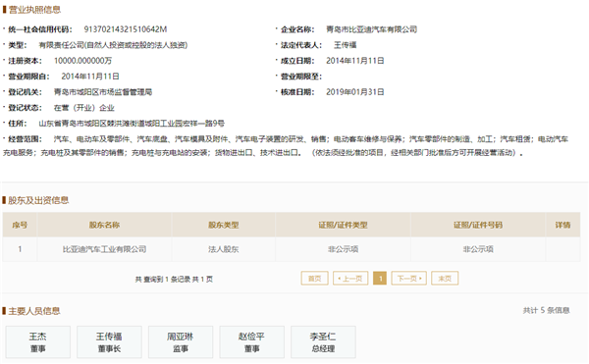This screenshot has height=364, width=589.
Task: Click the row number 1 cell
Action: click(20, 249)
